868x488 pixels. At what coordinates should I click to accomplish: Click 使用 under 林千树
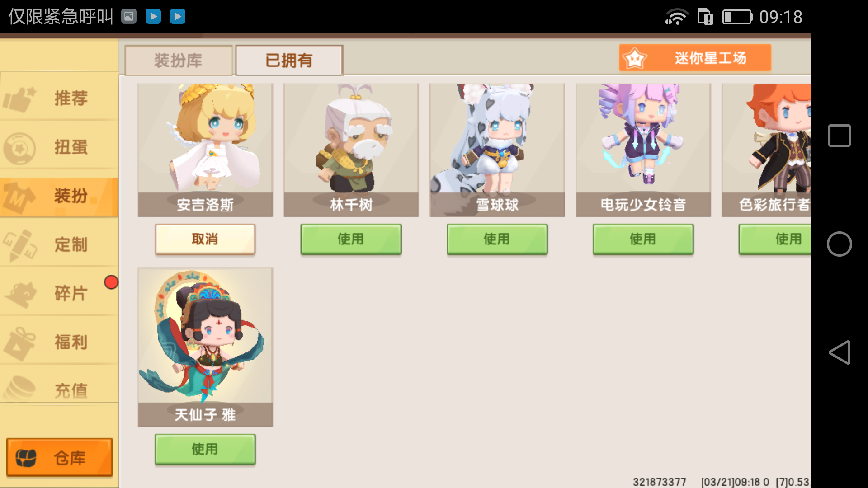pyautogui.click(x=351, y=239)
